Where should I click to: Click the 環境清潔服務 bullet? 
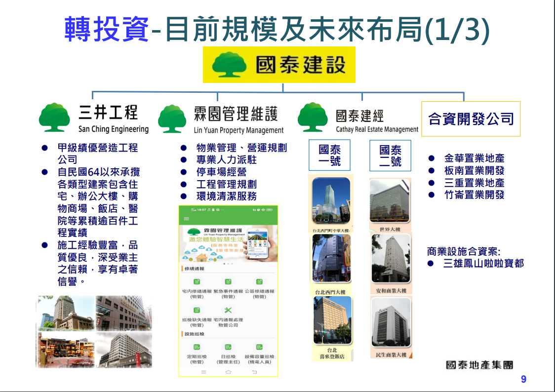[227, 196]
